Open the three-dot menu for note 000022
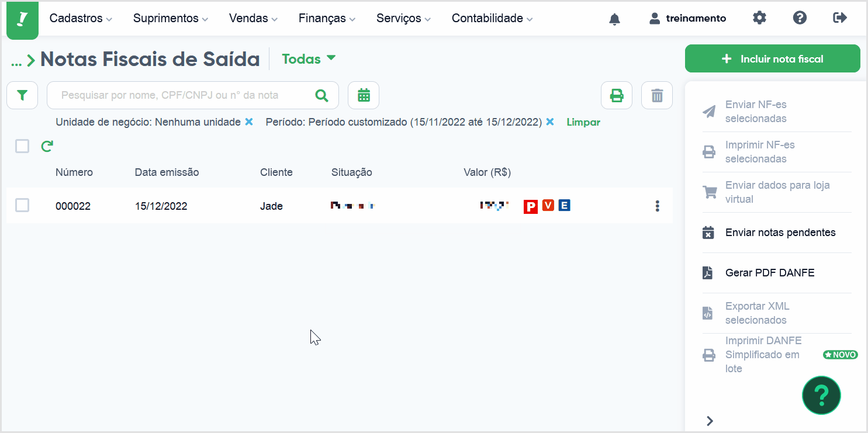This screenshot has width=868, height=433. 658,206
